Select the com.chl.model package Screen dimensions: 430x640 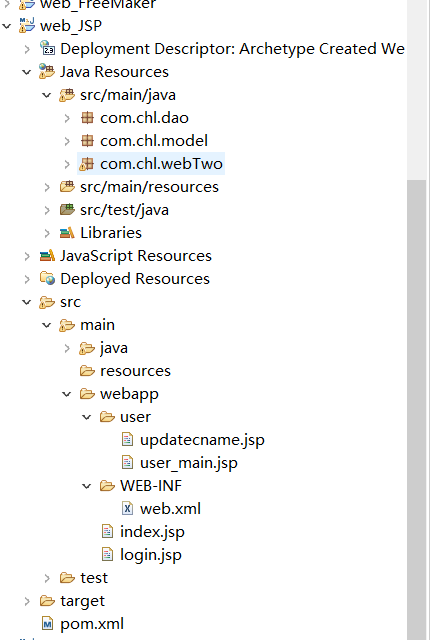154,141
